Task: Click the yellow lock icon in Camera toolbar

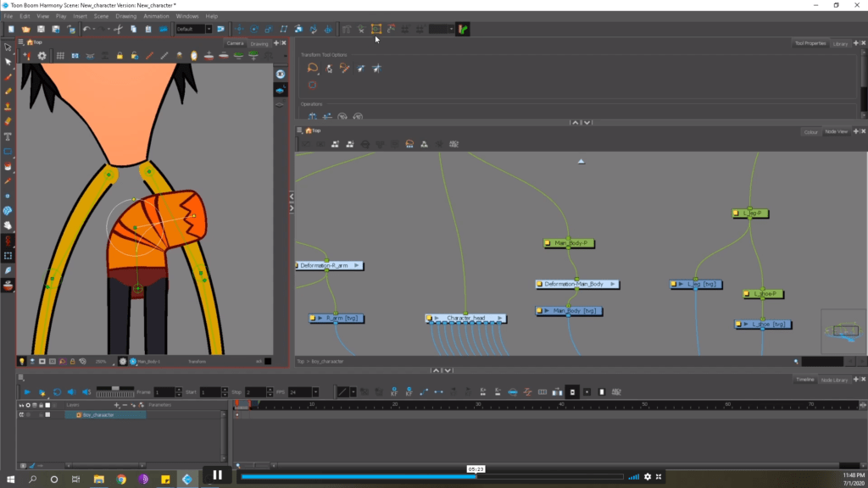Action: click(120, 56)
